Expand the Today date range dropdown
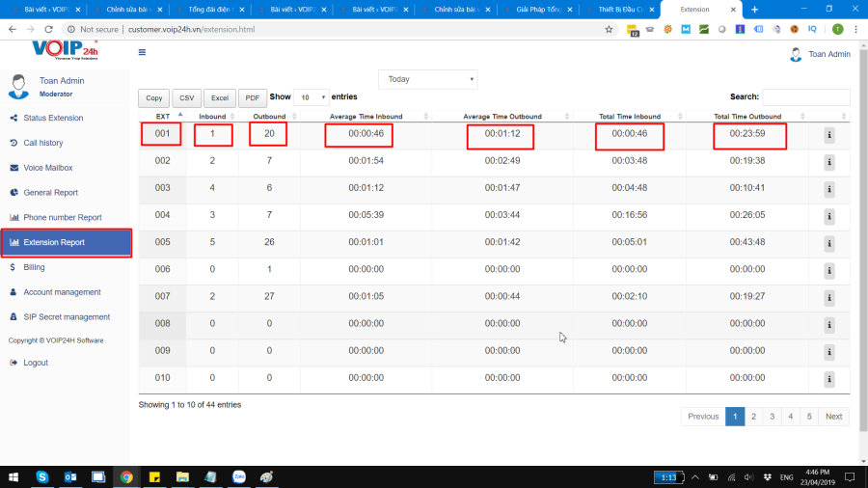The image size is (868, 488). tap(429, 79)
